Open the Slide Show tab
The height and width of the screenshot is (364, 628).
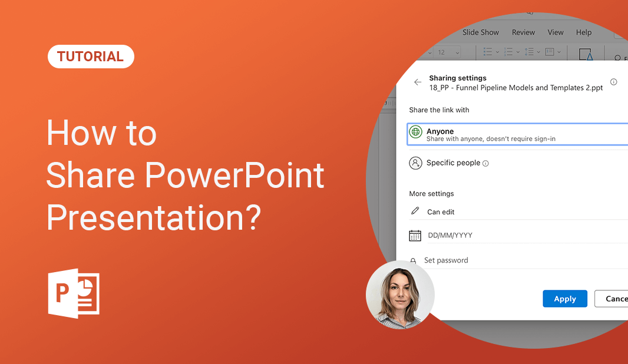tap(480, 32)
